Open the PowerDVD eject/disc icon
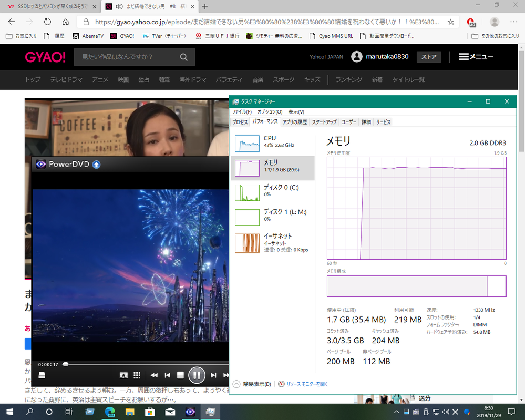Viewport: 525px width, 420px height. pos(42,375)
